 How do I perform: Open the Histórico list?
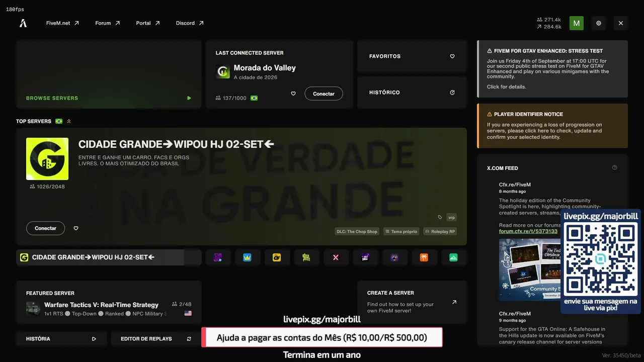point(412,93)
